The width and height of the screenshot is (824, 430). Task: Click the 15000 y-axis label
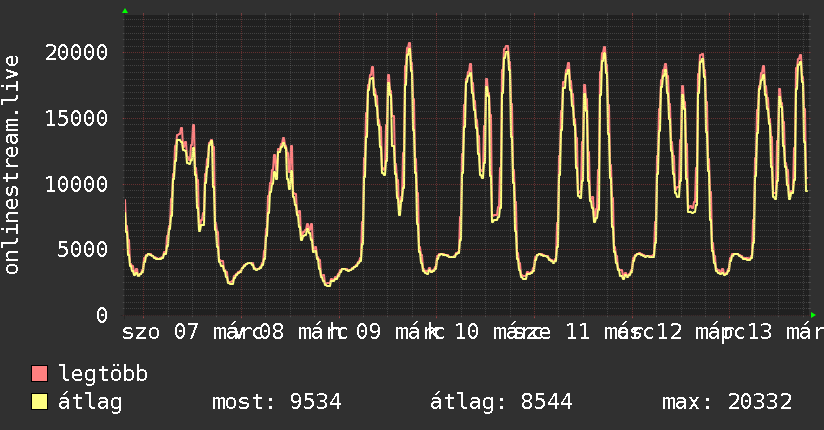click(77, 118)
